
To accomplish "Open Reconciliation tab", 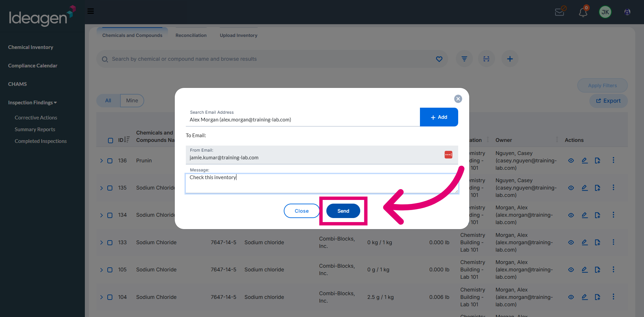I will pyautogui.click(x=191, y=35).
